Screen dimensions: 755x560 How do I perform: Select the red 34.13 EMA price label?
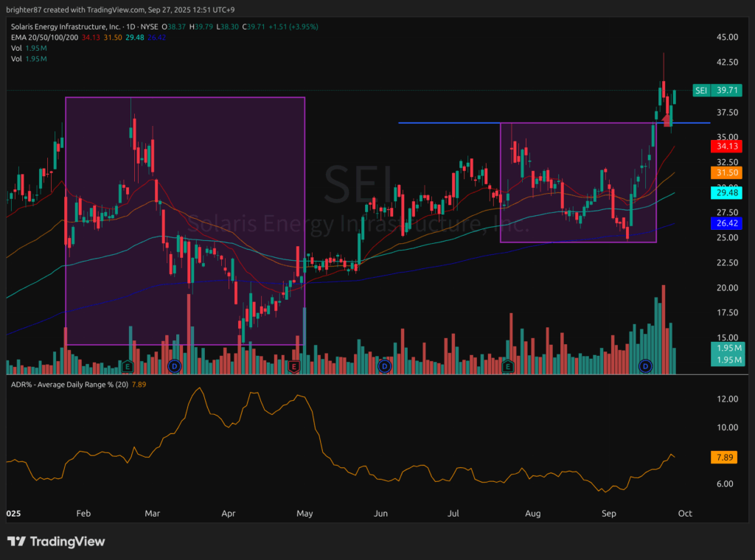tap(726, 146)
